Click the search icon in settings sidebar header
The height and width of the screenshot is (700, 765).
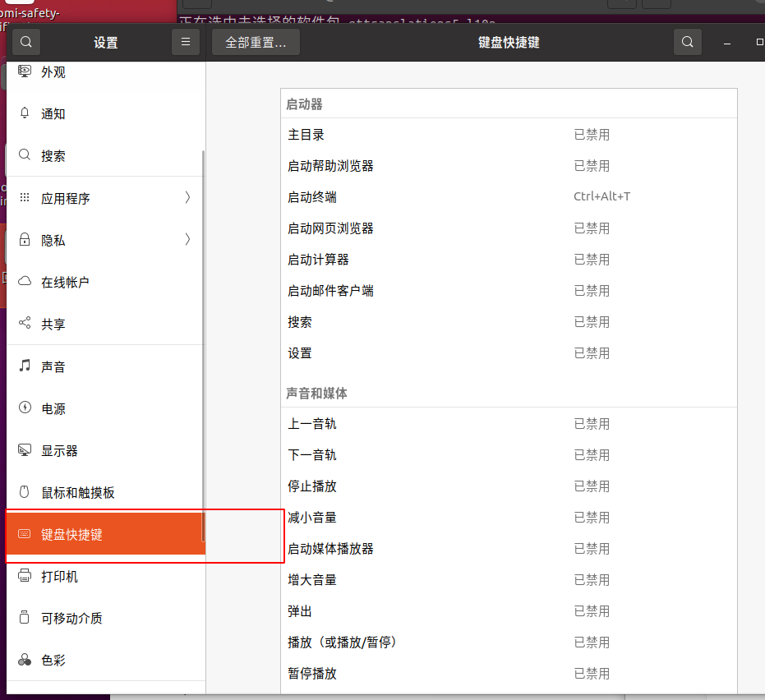pyautogui.click(x=25, y=42)
